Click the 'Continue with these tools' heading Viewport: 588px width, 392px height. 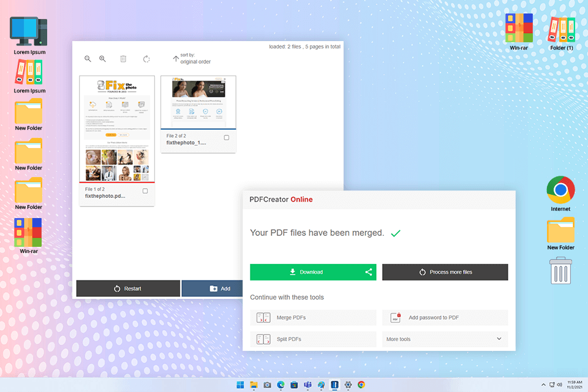tap(287, 297)
